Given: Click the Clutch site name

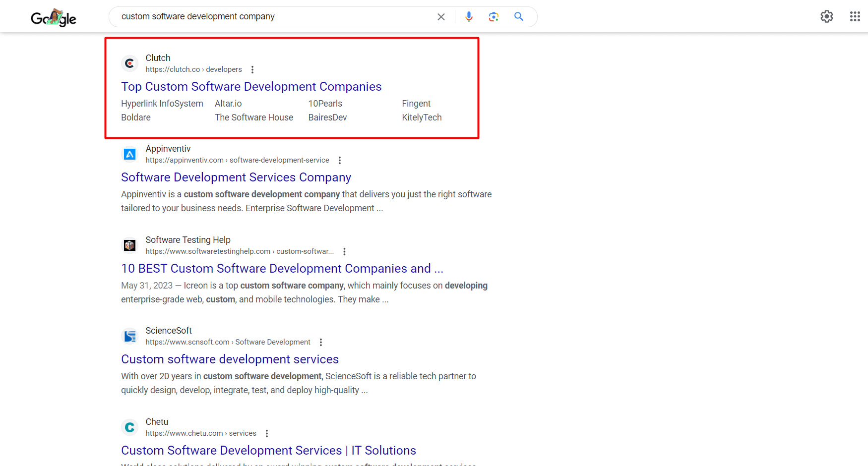Looking at the screenshot, I should pyautogui.click(x=158, y=58).
